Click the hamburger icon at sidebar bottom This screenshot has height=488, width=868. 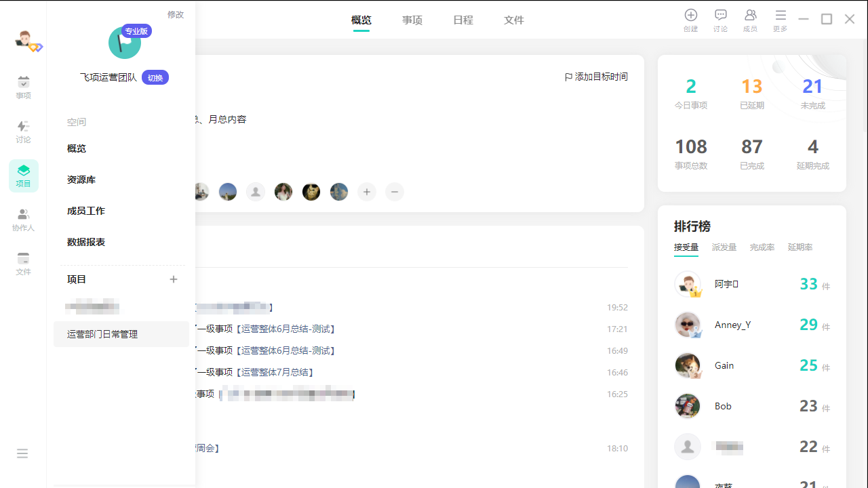tap(22, 453)
